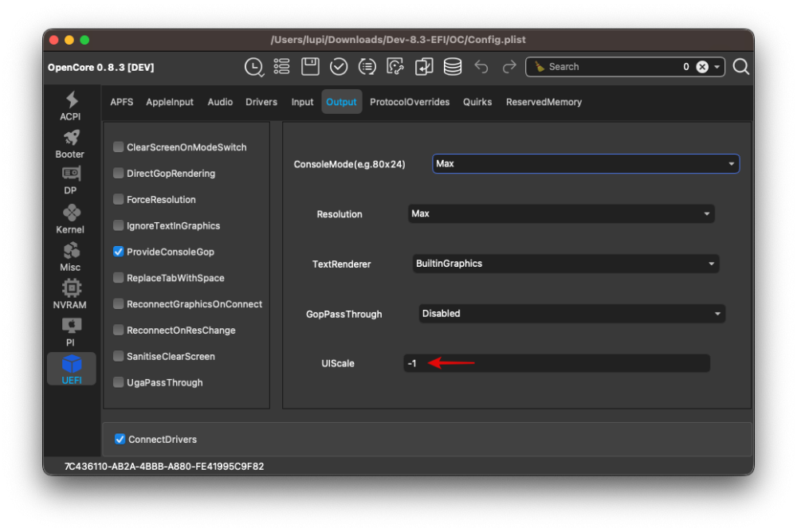Image resolution: width=797 pixels, height=532 pixels.
Task: Switch to the AppleInput tab
Action: pos(170,102)
